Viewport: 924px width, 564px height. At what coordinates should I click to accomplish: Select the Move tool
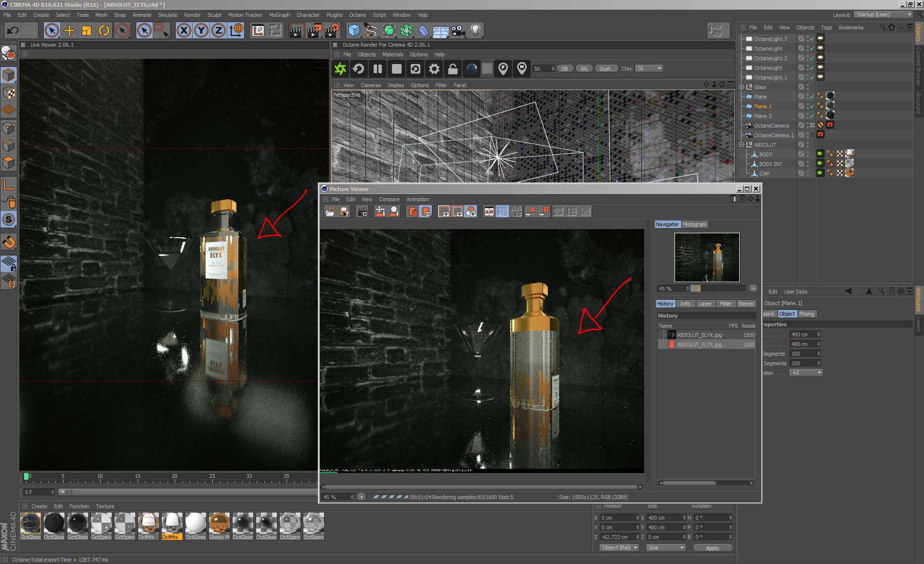tap(69, 30)
